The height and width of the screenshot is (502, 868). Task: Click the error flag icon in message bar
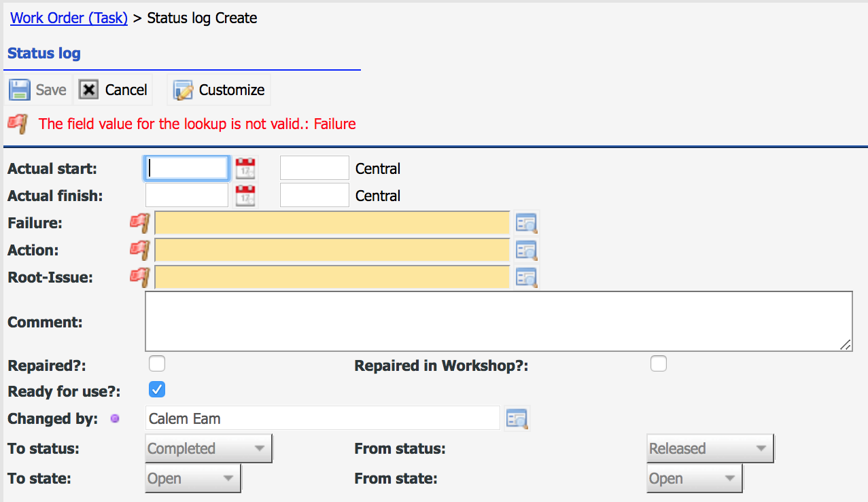pos(18,124)
